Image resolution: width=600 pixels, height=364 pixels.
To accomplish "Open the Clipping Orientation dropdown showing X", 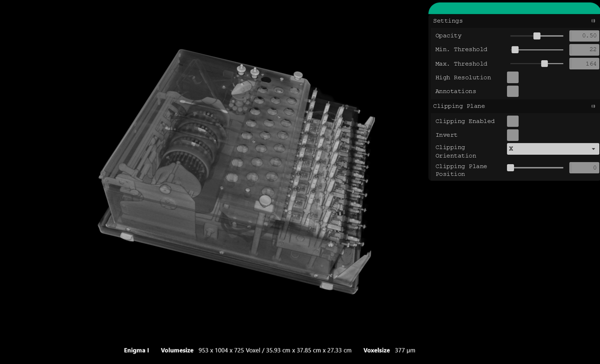I will point(552,149).
